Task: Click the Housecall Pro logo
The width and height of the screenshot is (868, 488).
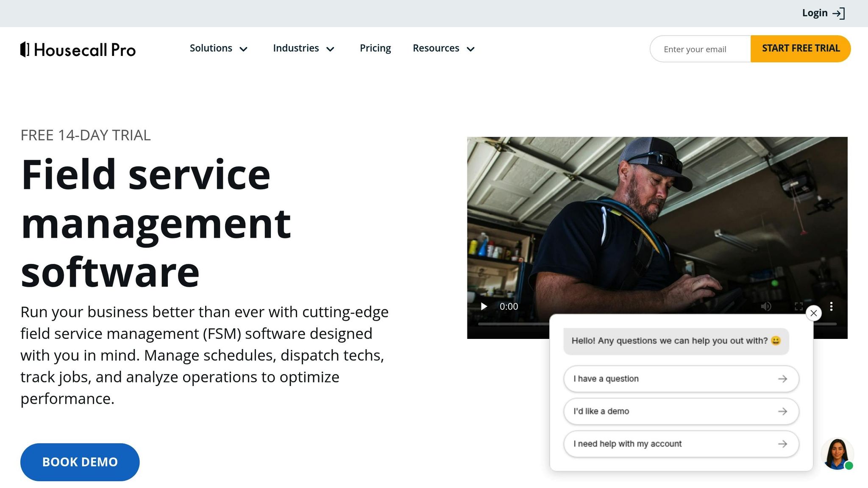Action: [x=78, y=50]
